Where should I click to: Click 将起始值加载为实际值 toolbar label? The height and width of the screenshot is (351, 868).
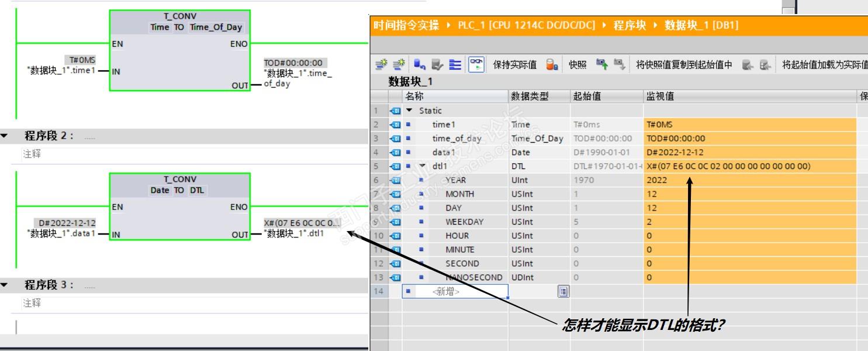tap(825, 64)
